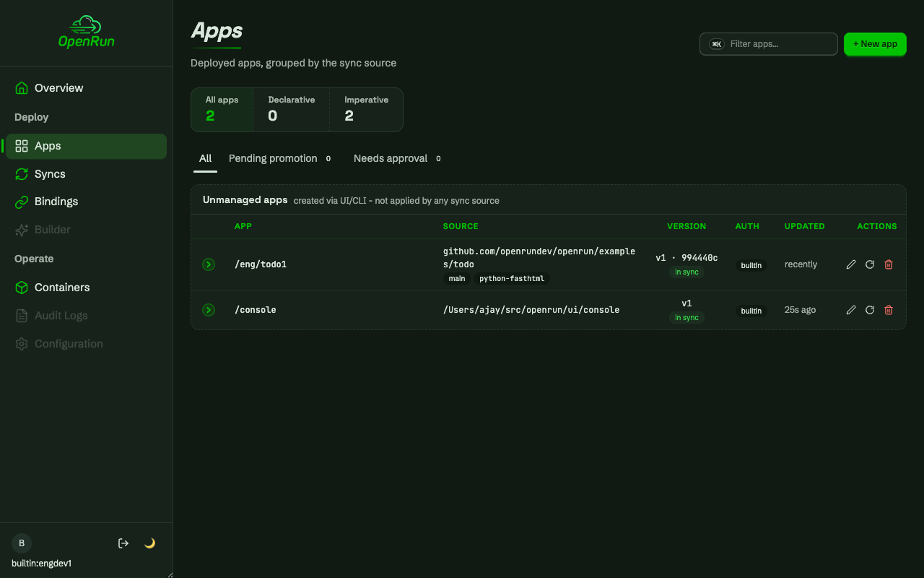924x578 pixels.
Task: Edit the /console app with pencil icon
Action: point(851,310)
